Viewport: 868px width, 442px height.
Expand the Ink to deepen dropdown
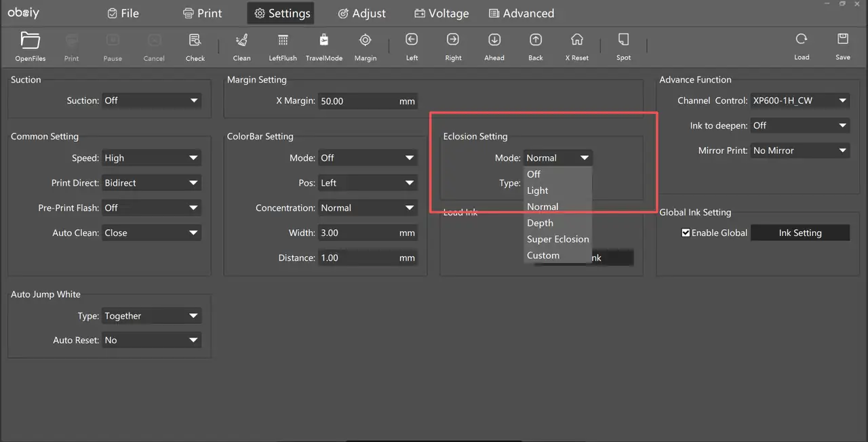click(800, 125)
